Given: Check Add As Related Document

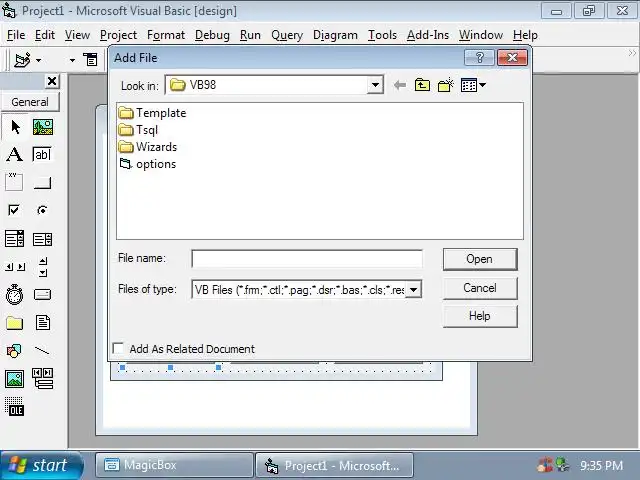Looking at the screenshot, I should [x=118, y=349].
